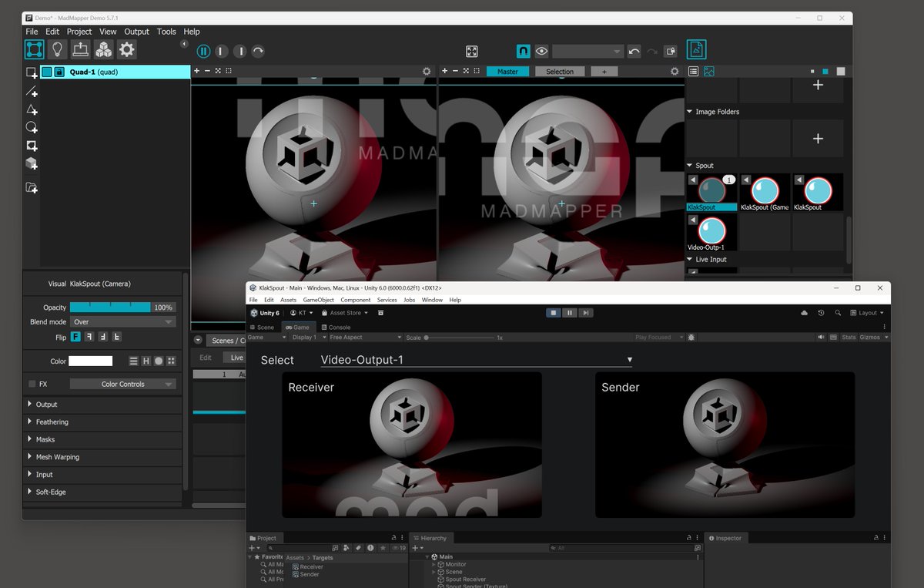Stop play mode in Unity
This screenshot has width=924, height=588.
pyautogui.click(x=552, y=313)
